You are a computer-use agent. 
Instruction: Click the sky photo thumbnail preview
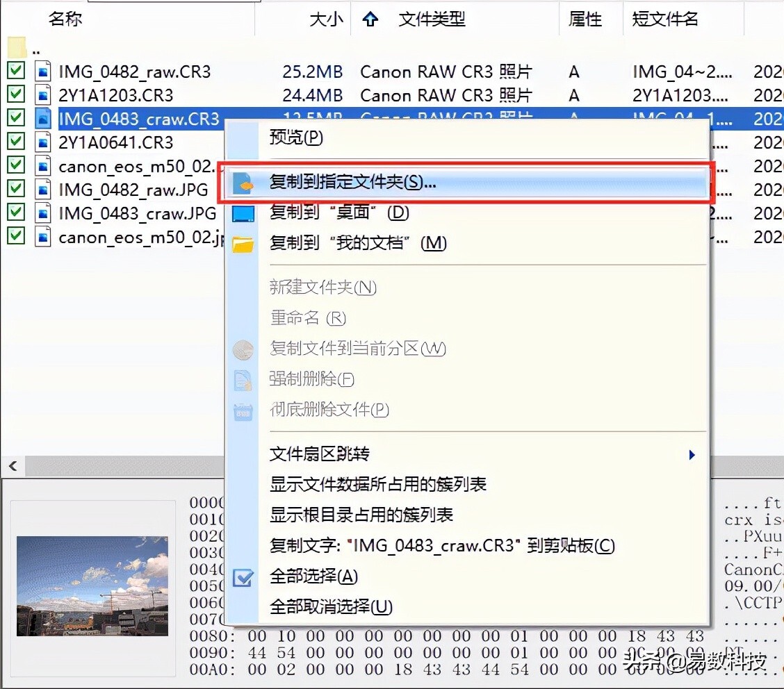[x=92, y=587]
